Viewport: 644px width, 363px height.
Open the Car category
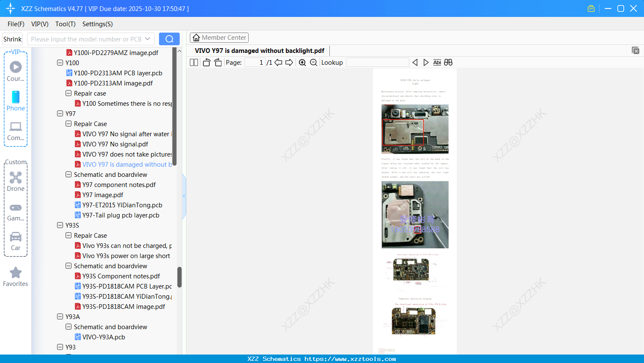(16, 241)
